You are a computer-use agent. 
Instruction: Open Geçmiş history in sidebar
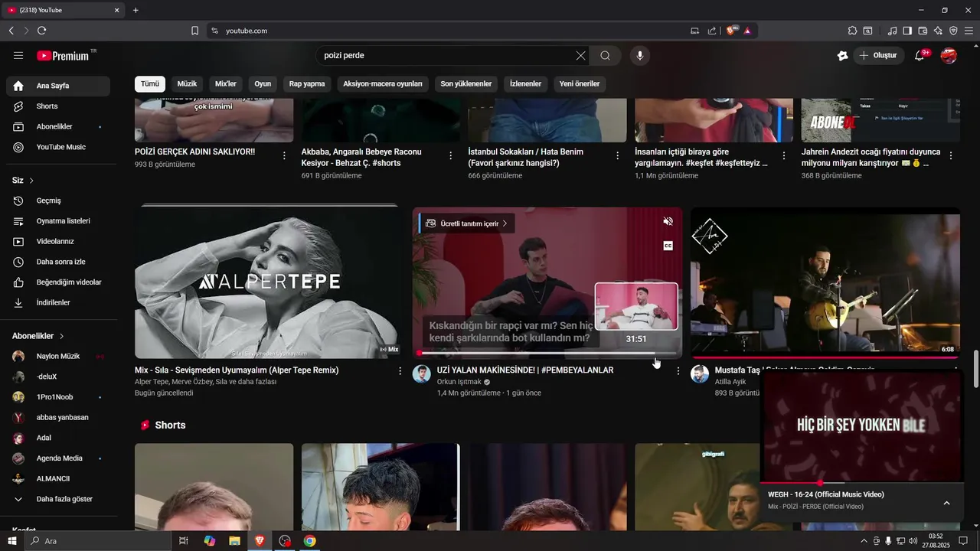[58, 201]
